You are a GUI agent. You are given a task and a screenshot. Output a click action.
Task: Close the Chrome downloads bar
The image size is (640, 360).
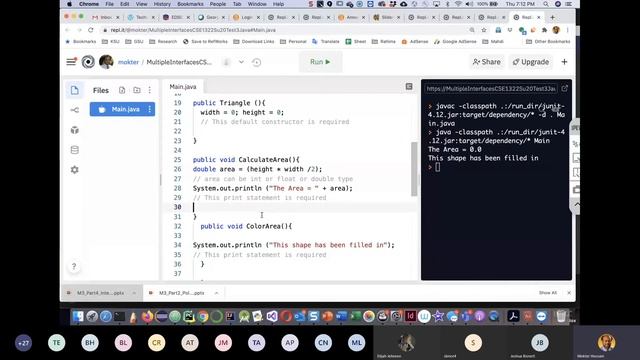[569, 293]
